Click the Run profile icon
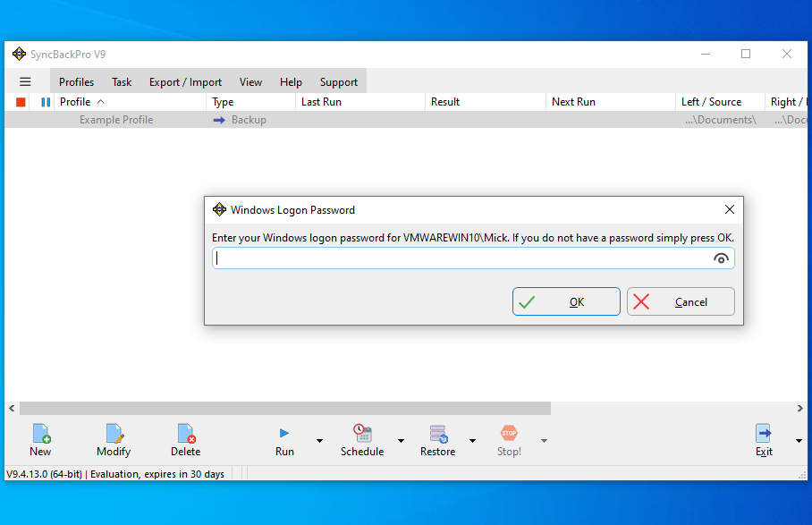This screenshot has height=525, width=812. tap(284, 433)
